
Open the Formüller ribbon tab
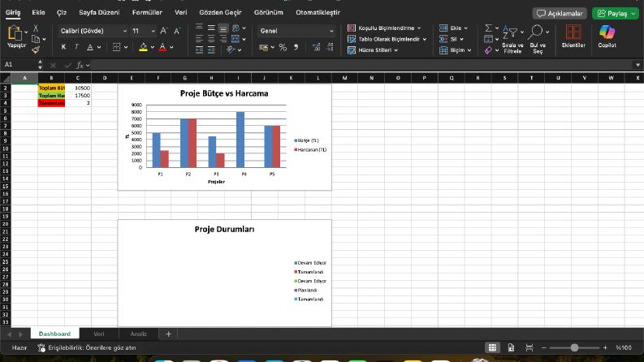(147, 12)
